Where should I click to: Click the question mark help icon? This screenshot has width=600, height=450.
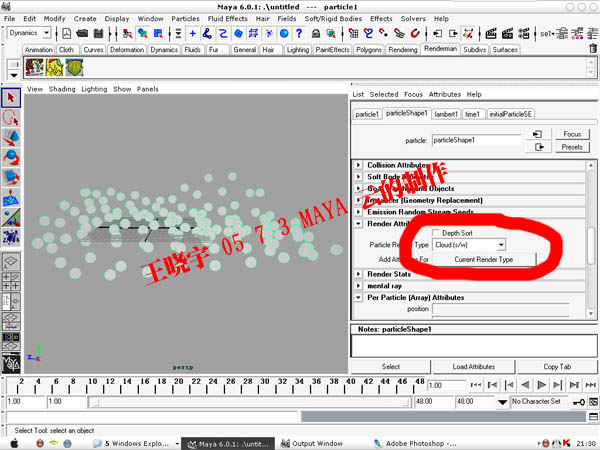coord(299,34)
